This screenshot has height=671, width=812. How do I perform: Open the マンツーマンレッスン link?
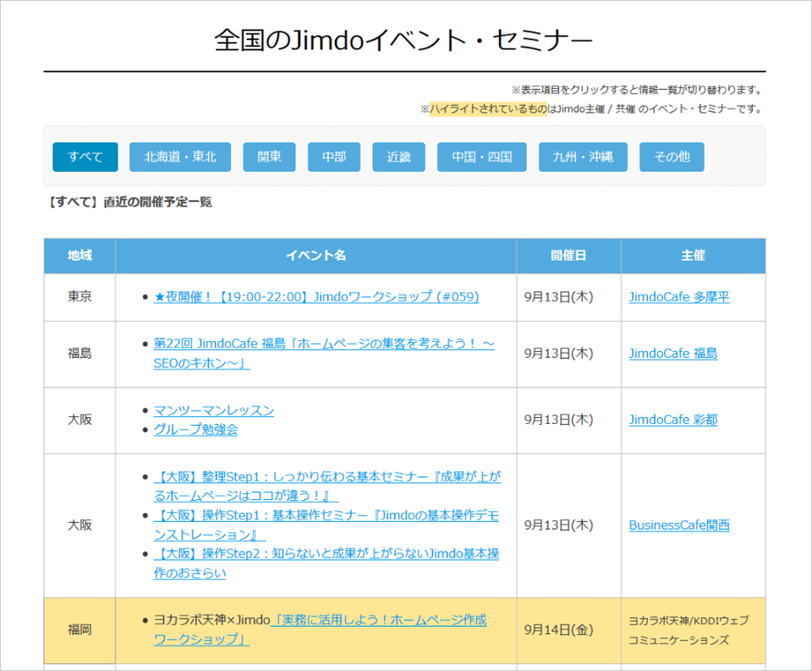point(213,410)
